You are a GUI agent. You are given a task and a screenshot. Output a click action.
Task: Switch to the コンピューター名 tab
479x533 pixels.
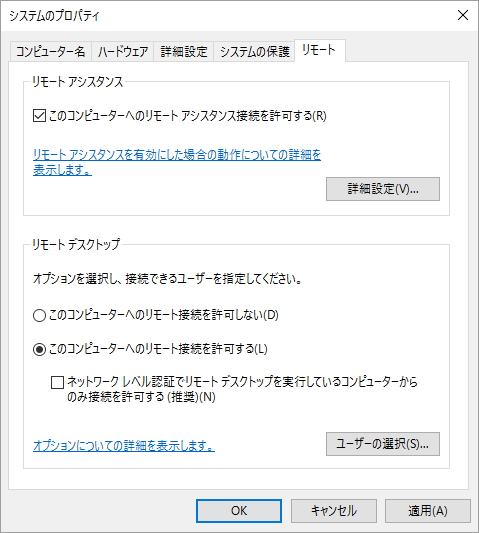[x=51, y=52]
